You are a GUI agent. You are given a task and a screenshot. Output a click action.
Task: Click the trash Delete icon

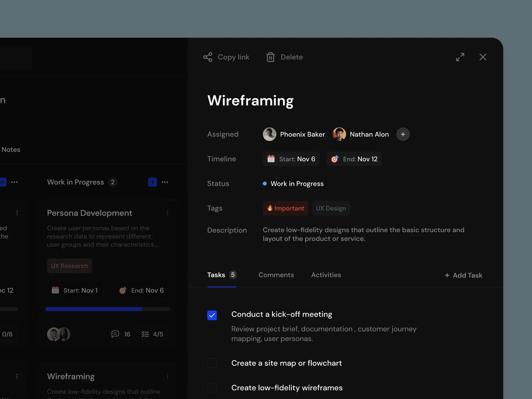pyautogui.click(x=270, y=57)
